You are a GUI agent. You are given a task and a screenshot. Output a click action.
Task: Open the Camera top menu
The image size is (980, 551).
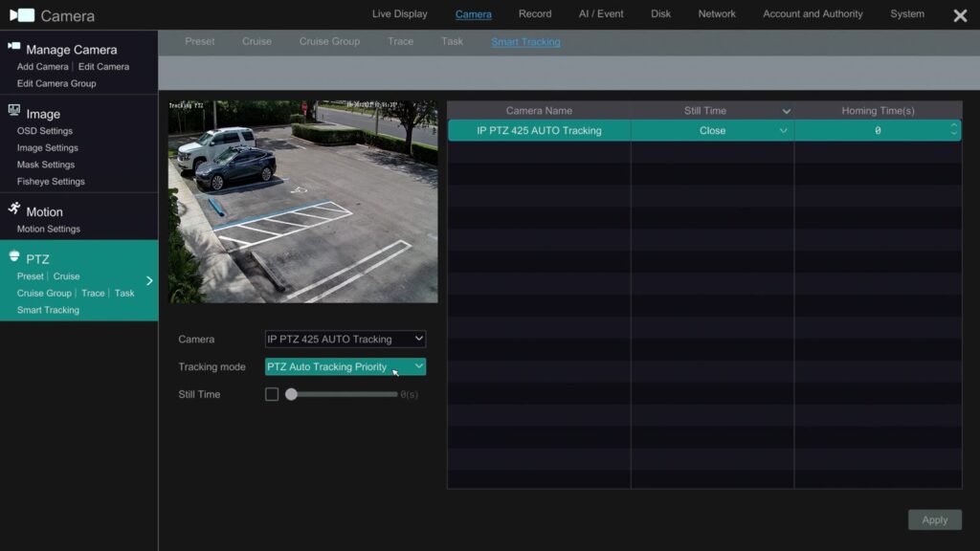click(473, 14)
